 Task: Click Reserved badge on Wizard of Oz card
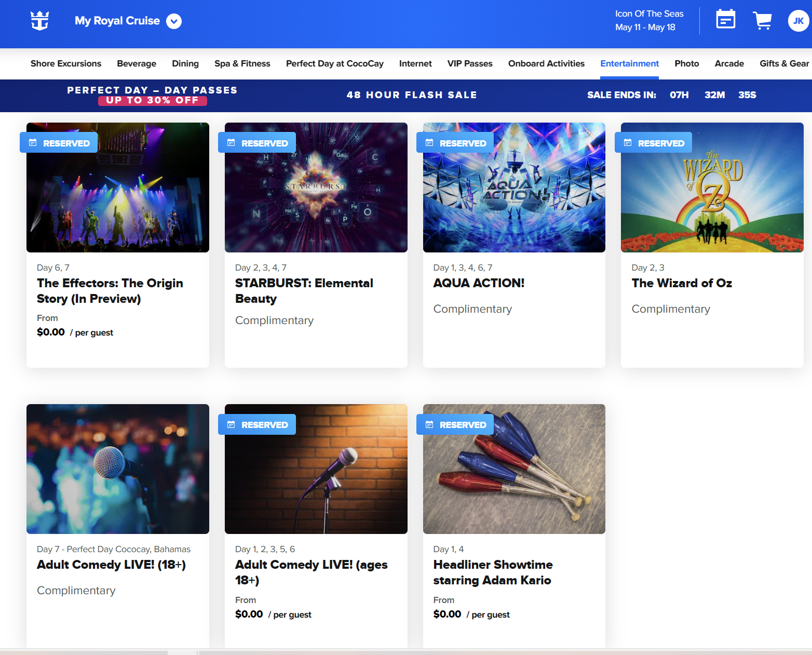[x=654, y=143]
